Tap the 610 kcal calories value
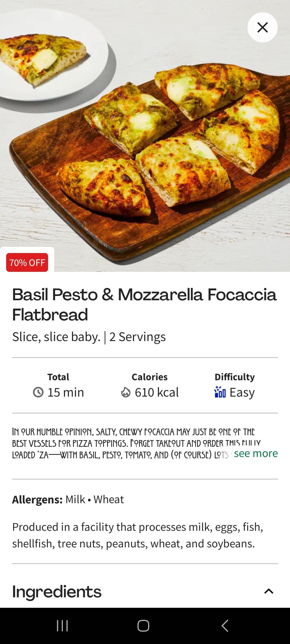Viewport: 290px width, 644px height. point(157,392)
